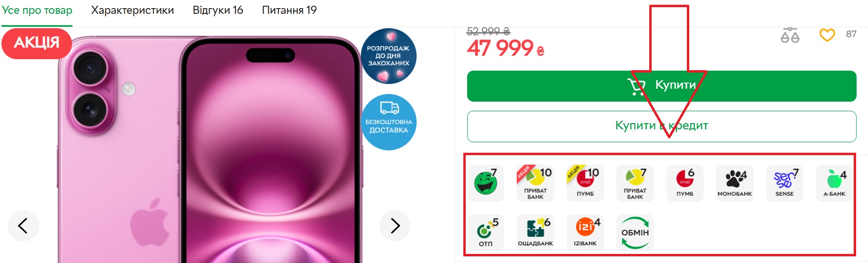This screenshot has width=868, height=263.
Task: Select PrivatBank 10-payment promo installment
Action: tap(535, 183)
